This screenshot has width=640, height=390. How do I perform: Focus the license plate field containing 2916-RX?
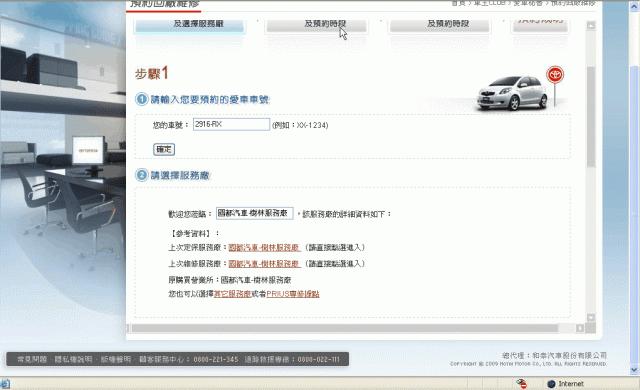coord(231,124)
